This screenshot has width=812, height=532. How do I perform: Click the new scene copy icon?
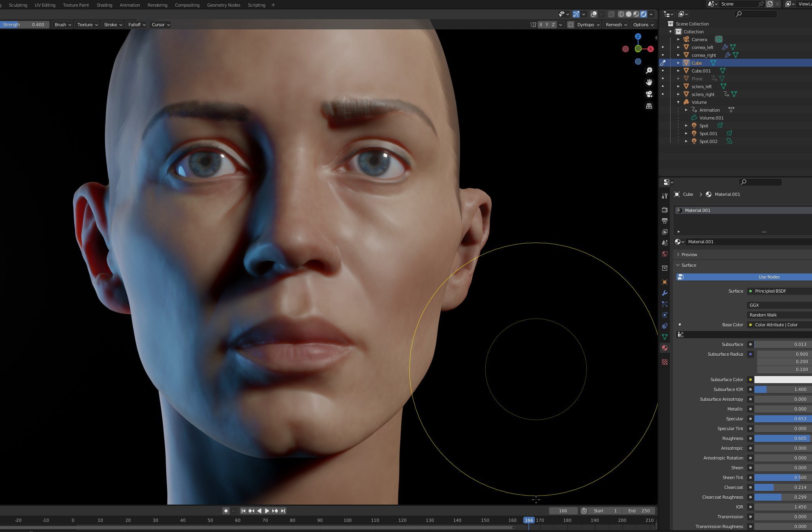tap(770, 4)
